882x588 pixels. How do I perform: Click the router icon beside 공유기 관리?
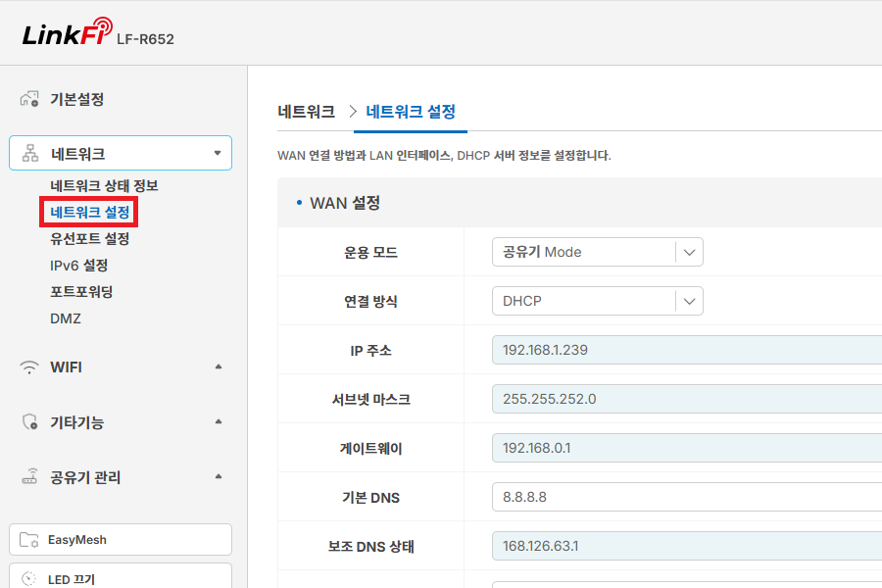[29, 476]
